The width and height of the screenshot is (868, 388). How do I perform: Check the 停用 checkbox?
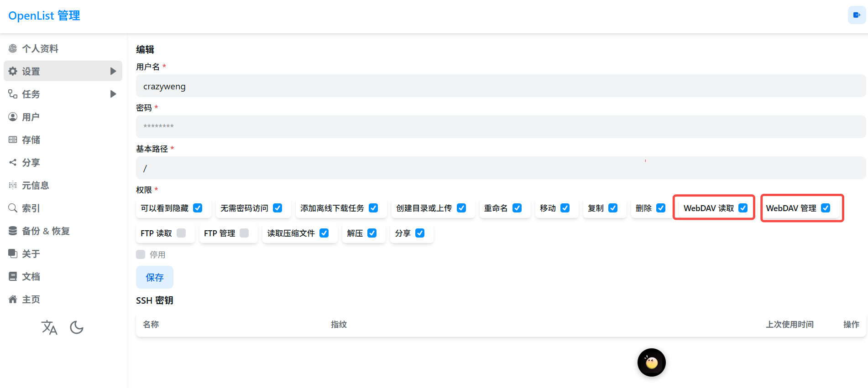click(141, 254)
